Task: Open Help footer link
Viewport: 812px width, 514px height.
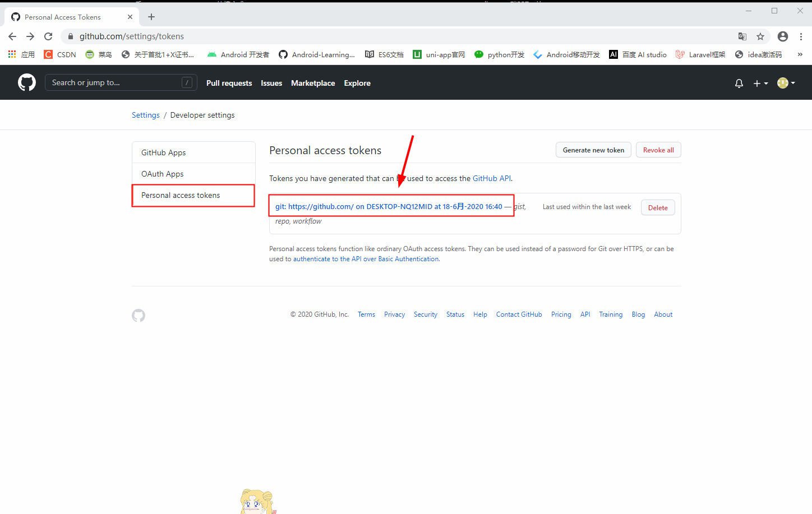Action: click(480, 314)
